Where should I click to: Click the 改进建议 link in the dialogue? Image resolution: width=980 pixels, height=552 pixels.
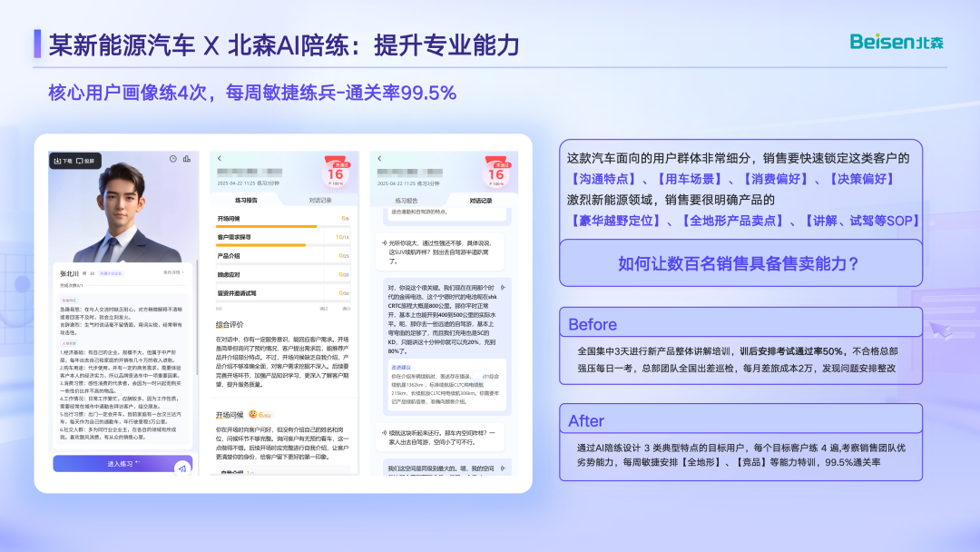[401, 368]
